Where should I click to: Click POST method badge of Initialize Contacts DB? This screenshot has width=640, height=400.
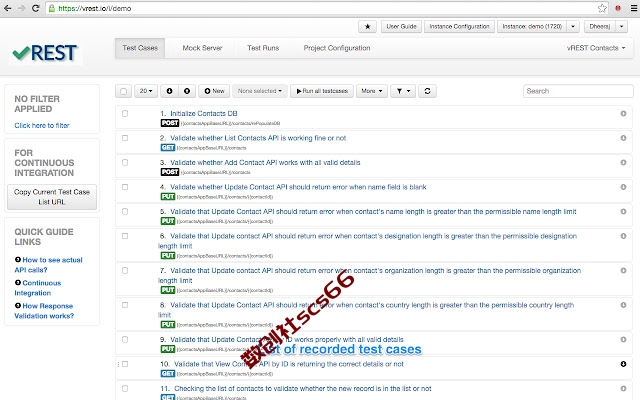pos(169,123)
